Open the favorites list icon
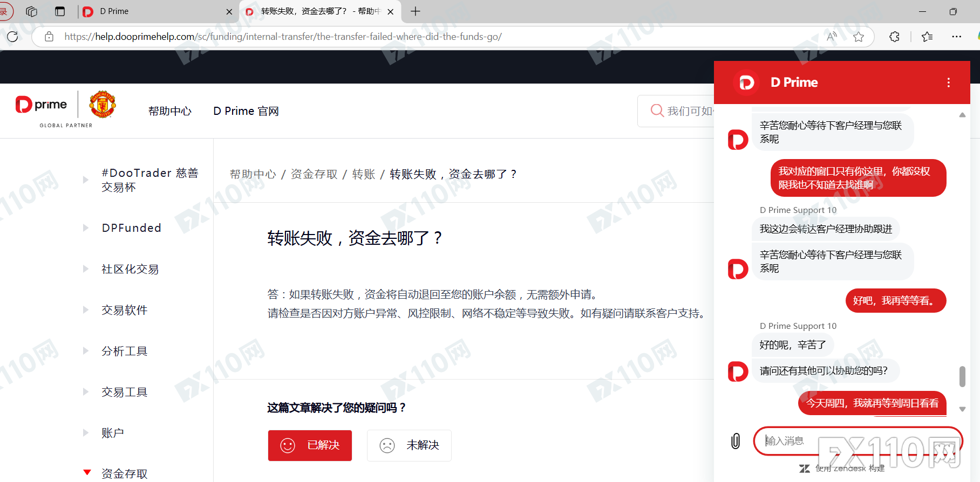The height and width of the screenshot is (482, 980). click(927, 37)
